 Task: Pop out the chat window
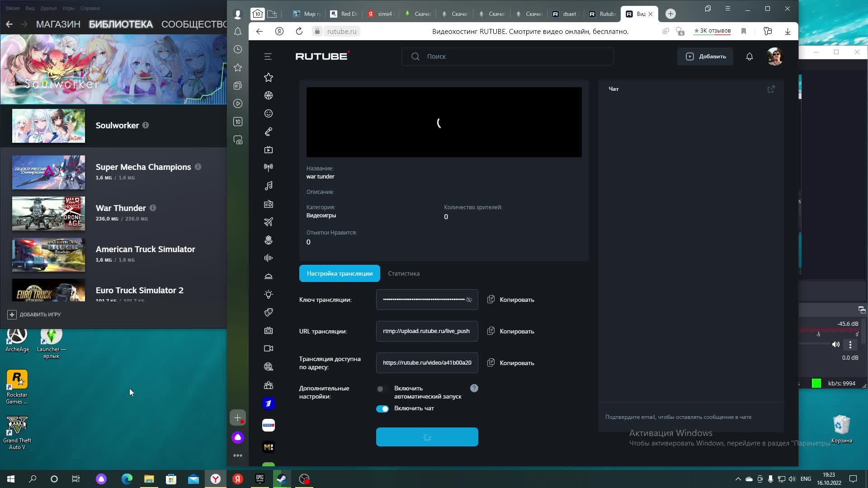pyautogui.click(x=771, y=89)
